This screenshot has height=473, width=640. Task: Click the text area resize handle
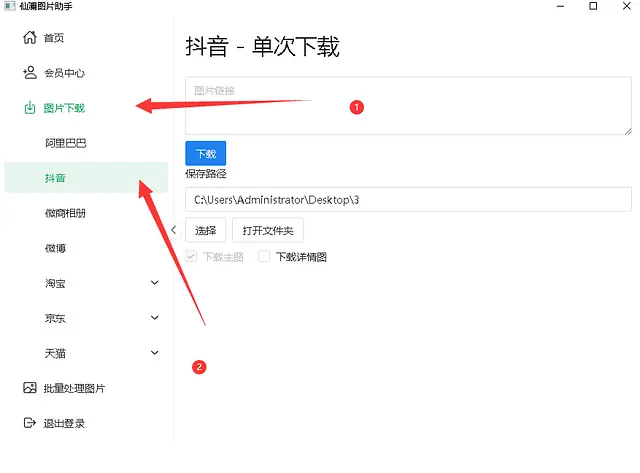[x=628, y=131]
